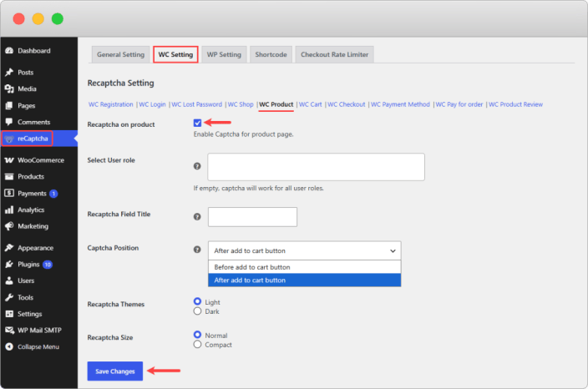
Task: Open the WC Payment Method link
Action: (x=400, y=104)
